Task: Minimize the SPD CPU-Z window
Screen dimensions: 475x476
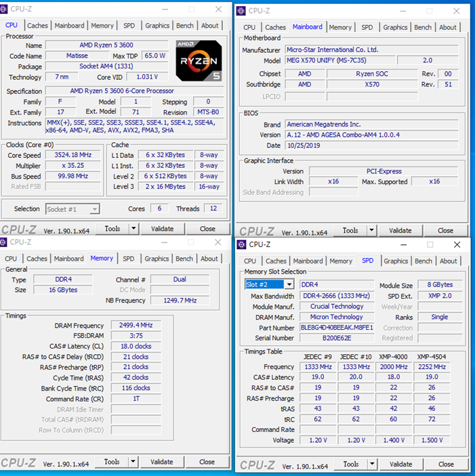Action: pyautogui.click(x=403, y=244)
